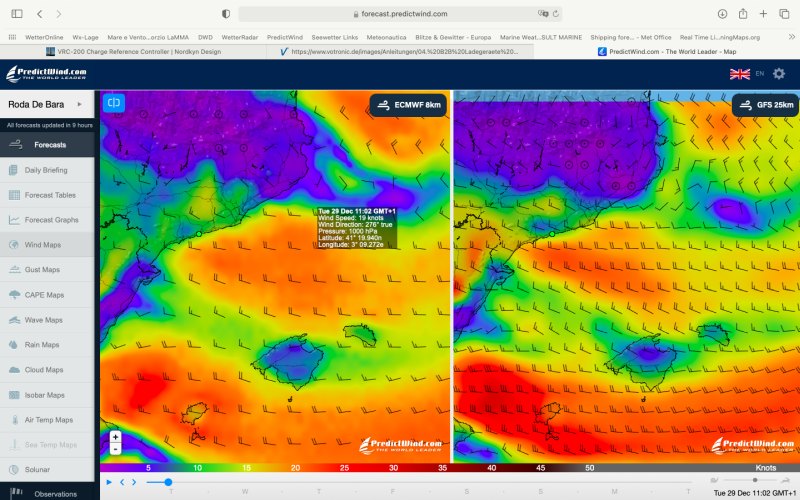Click the Forecast Tables link
The image size is (800, 500).
(50, 195)
